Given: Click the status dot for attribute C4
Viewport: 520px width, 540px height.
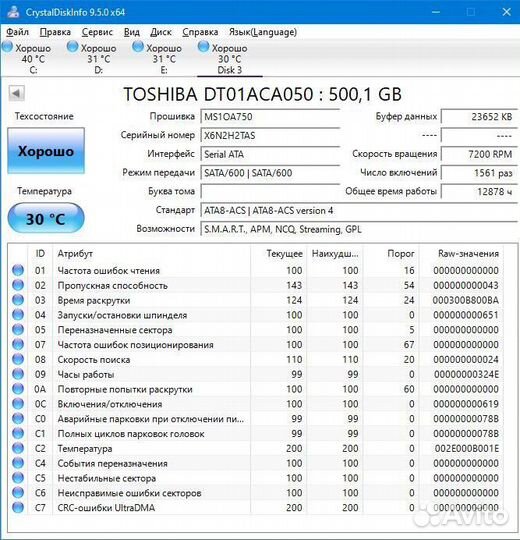Looking at the screenshot, I should click(x=18, y=463).
